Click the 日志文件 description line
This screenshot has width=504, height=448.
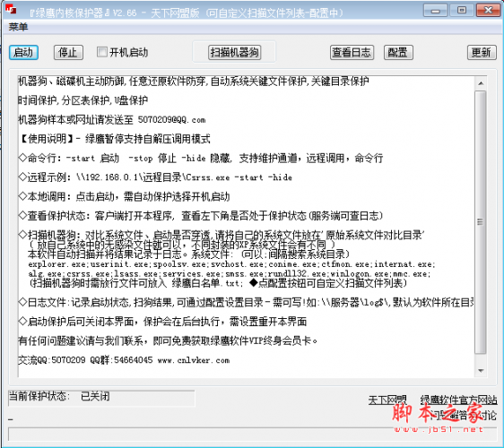click(x=246, y=302)
